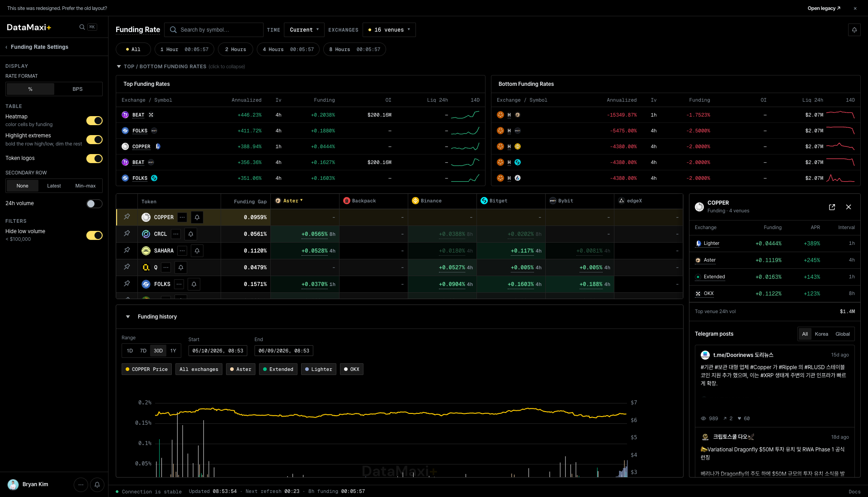Viewport: 868px width, 497px height.
Task: Toggle the Extended chart series
Action: click(278, 369)
